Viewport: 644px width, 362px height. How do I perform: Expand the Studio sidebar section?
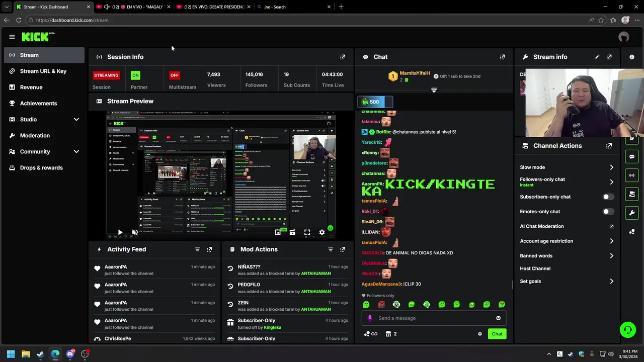tap(76, 119)
